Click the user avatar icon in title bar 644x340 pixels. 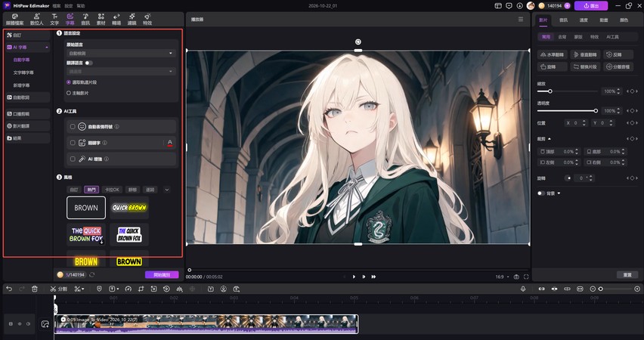click(x=531, y=6)
